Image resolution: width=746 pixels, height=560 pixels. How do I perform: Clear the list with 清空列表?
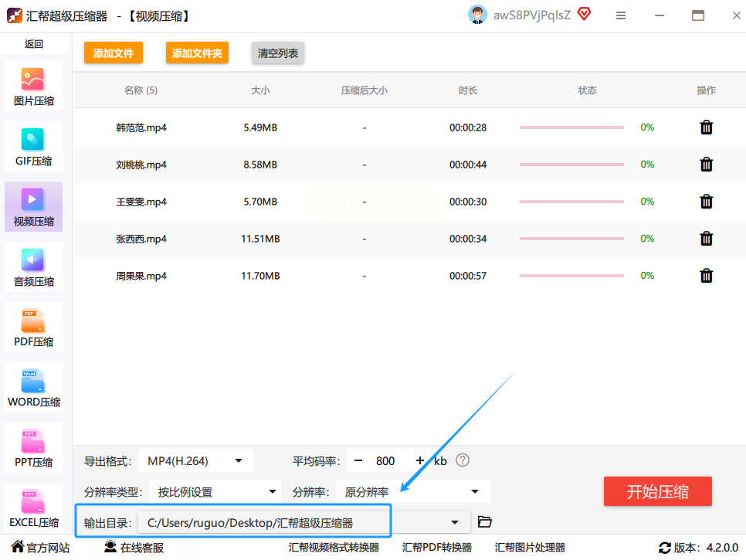278,53
